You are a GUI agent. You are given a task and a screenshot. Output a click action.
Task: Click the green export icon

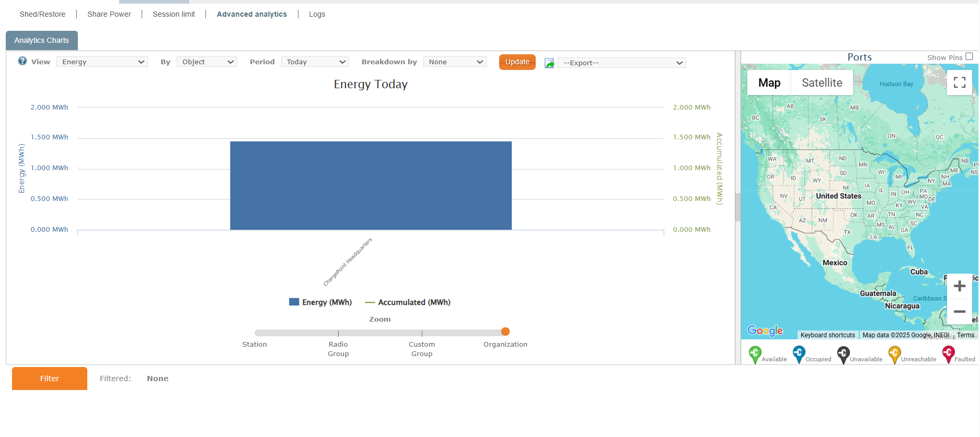coord(549,63)
